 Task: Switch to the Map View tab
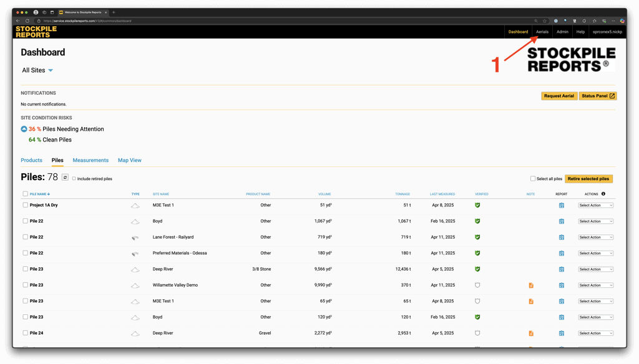130,160
